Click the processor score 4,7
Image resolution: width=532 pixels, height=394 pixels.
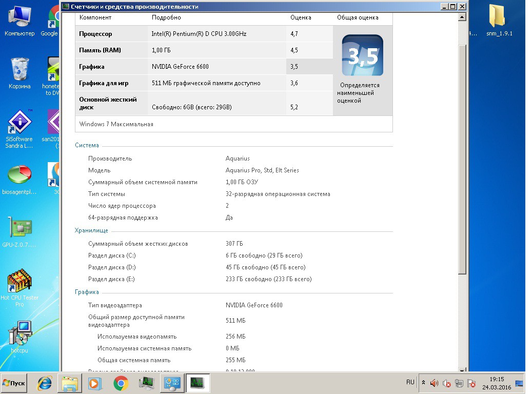294,33
